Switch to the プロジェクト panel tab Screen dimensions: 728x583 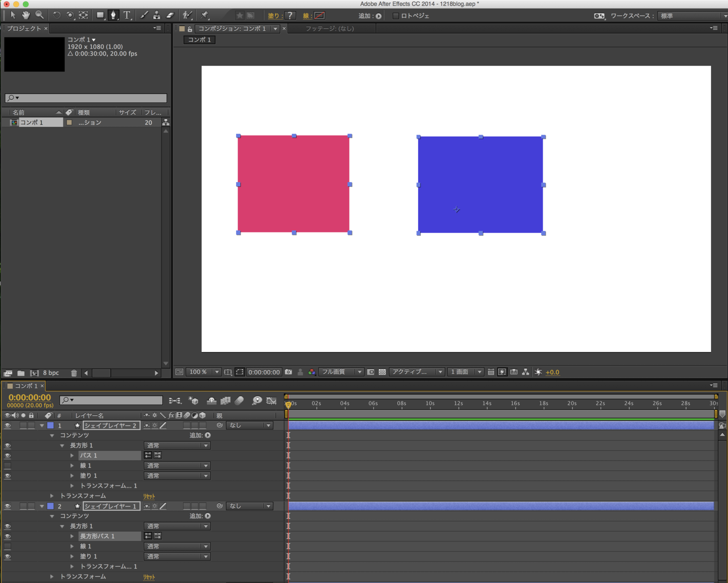point(24,28)
